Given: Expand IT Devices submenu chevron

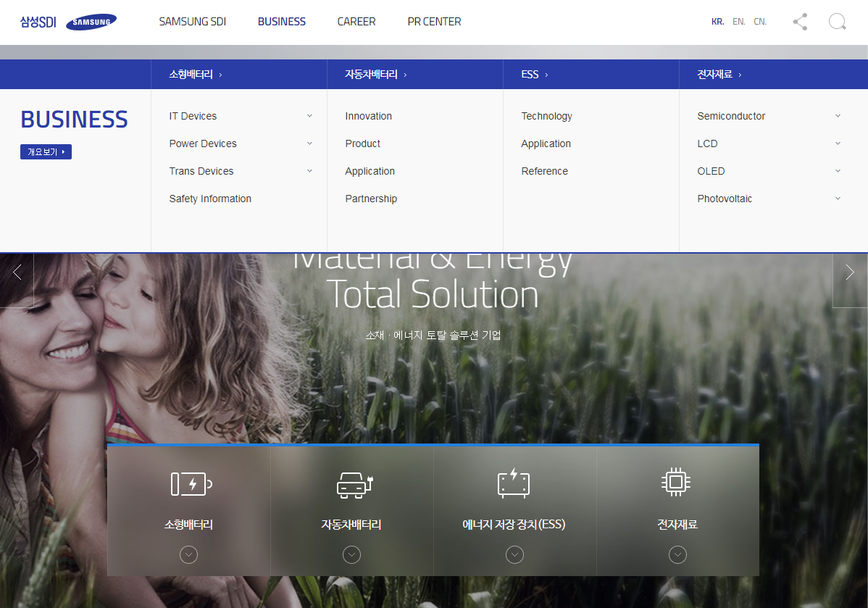Looking at the screenshot, I should tap(309, 116).
